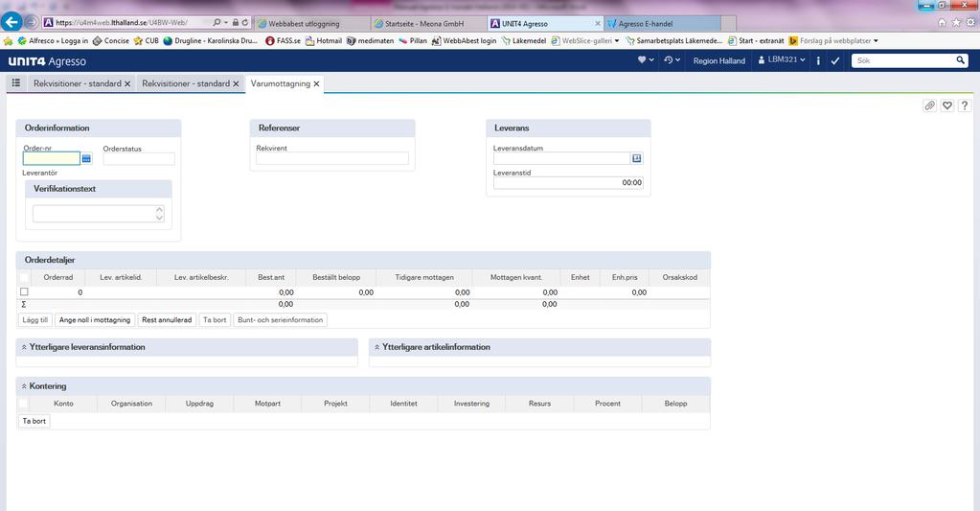Tick the checkbox on order row 0
The width and height of the screenshot is (980, 511).
tap(24, 291)
